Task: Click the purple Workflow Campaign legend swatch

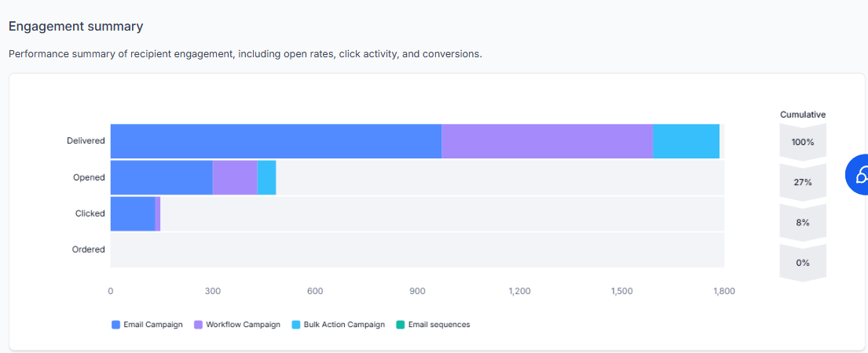Action: (198, 325)
